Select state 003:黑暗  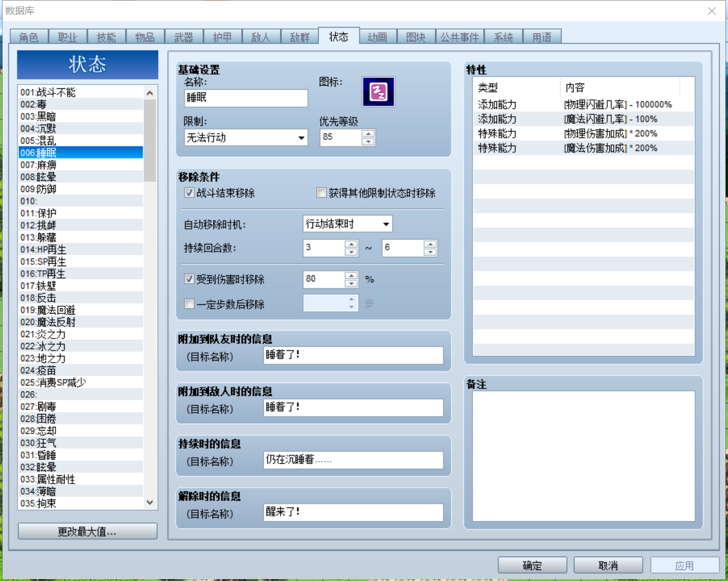(x=81, y=116)
